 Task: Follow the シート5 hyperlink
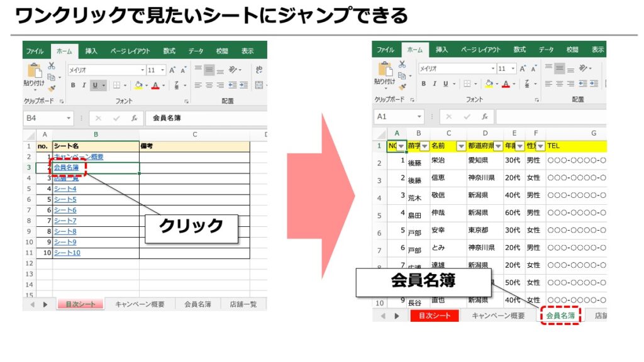click(x=65, y=199)
